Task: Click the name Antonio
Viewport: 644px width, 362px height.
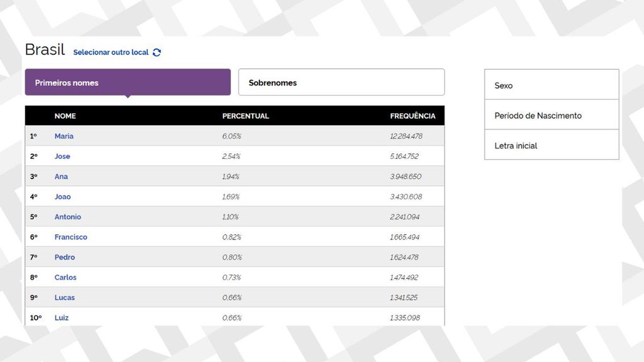Action: pyautogui.click(x=67, y=217)
